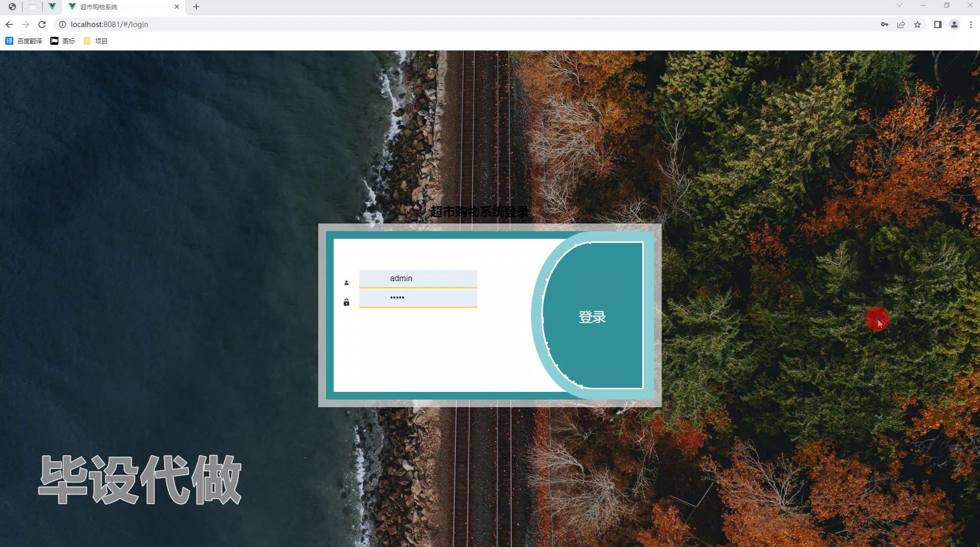Reload the login page
The width and height of the screenshot is (980, 547).
coord(42,24)
